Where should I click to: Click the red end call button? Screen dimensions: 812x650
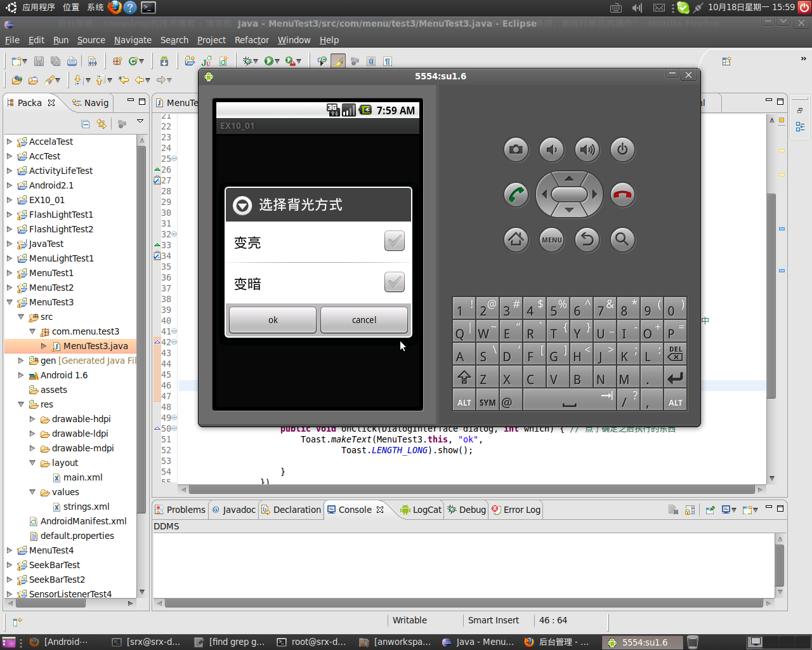[622, 194]
